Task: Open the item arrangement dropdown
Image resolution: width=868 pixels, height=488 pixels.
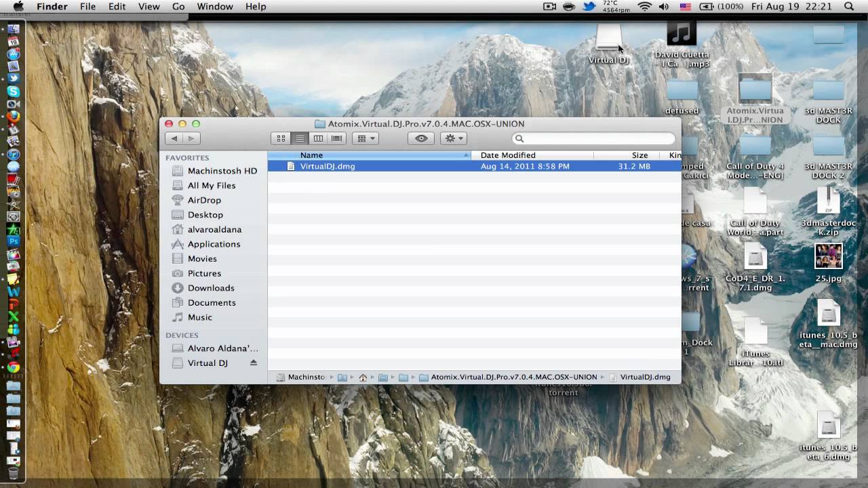Action: point(366,138)
